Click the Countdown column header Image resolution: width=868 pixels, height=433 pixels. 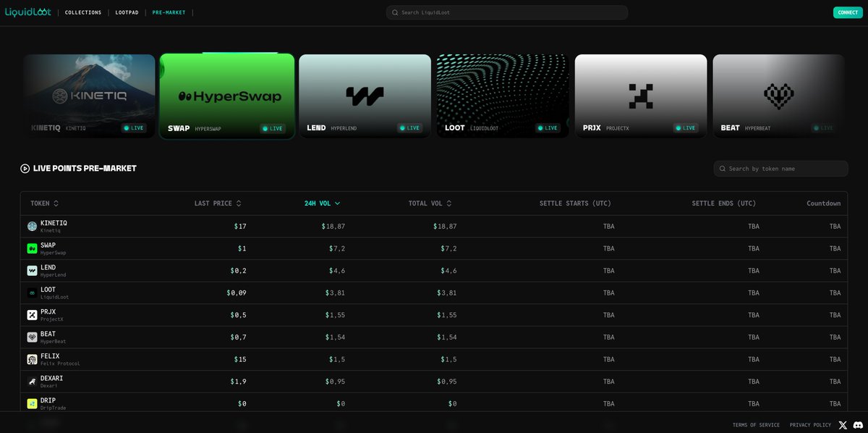click(824, 203)
